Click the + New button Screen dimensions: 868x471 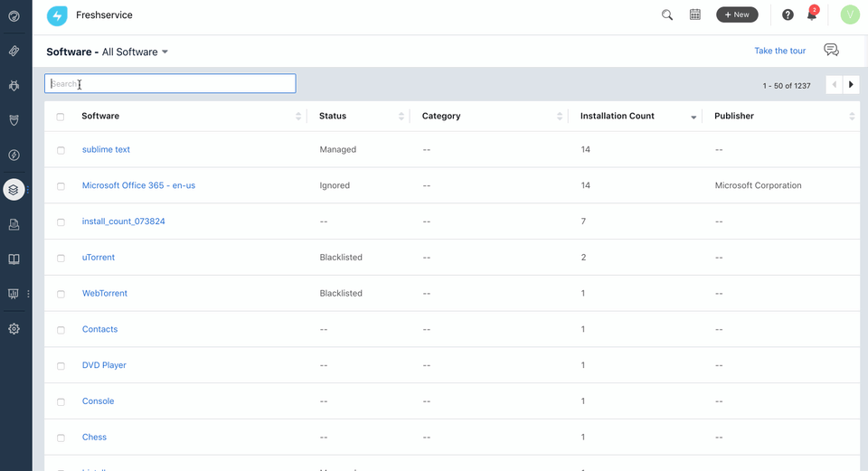click(x=737, y=14)
